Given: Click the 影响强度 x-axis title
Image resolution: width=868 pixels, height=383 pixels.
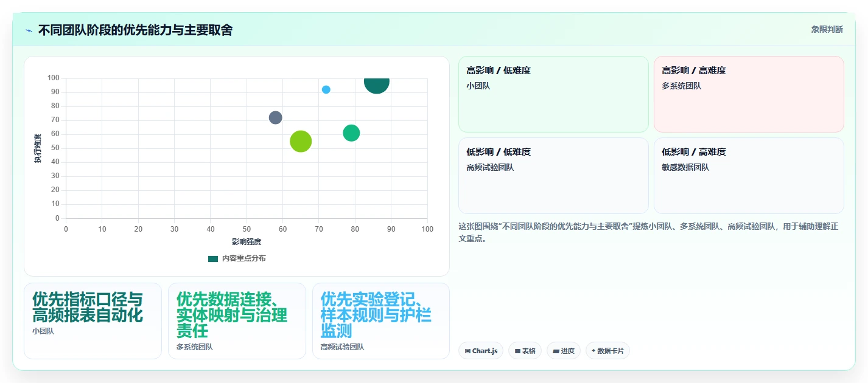Looking at the screenshot, I should click(247, 242).
